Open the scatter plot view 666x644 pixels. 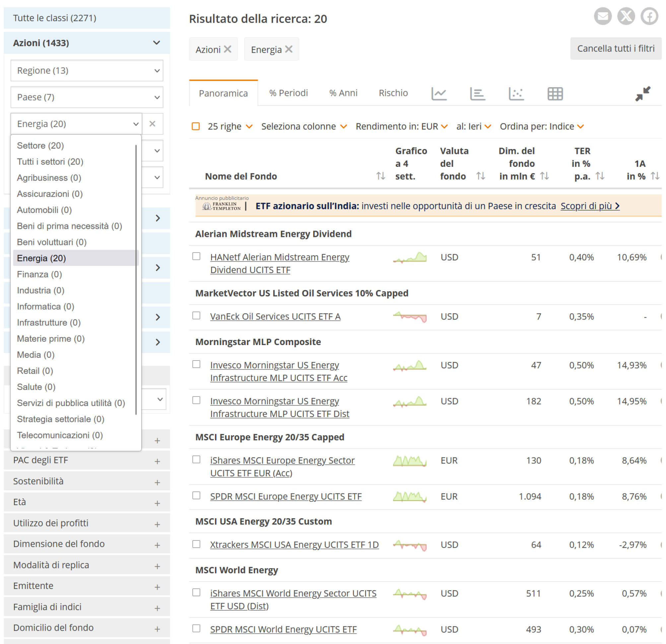point(516,94)
